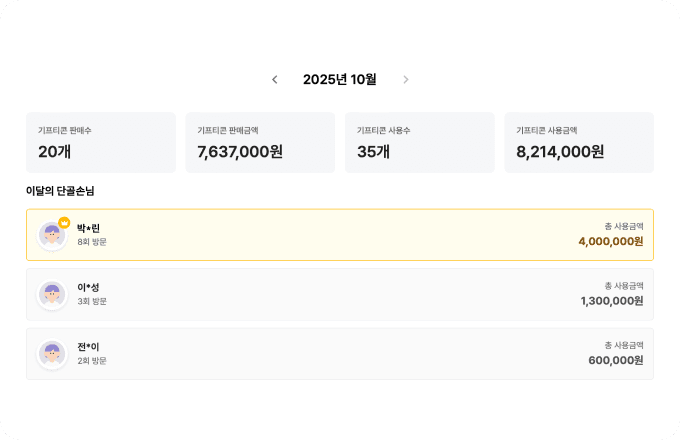
Task: Select 전*이 regular customer row
Action: click(340, 354)
